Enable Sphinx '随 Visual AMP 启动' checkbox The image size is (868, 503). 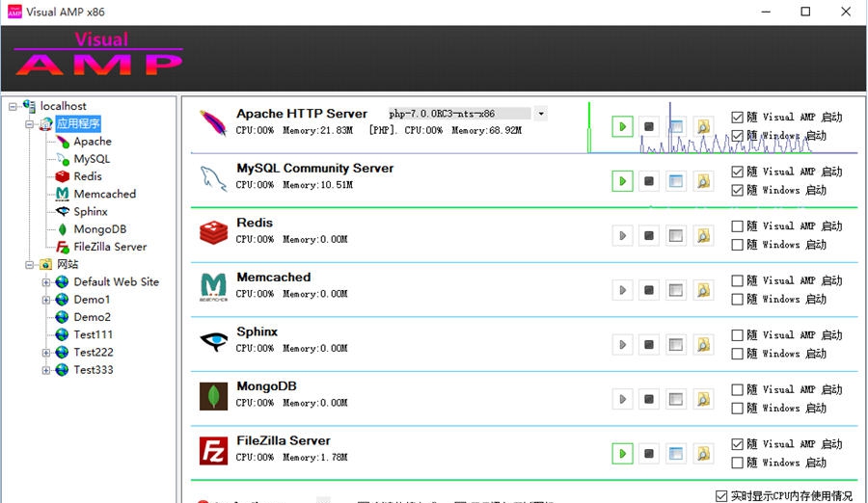tap(737, 335)
